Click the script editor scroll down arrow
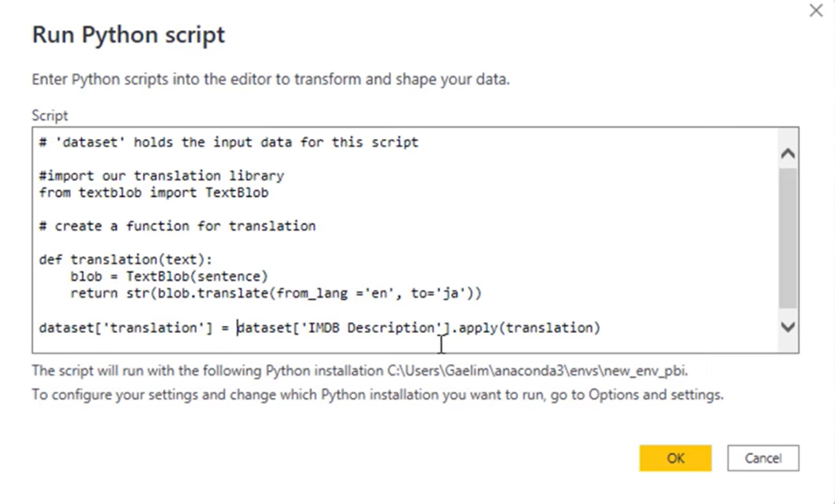835x504 pixels. click(x=788, y=326)
